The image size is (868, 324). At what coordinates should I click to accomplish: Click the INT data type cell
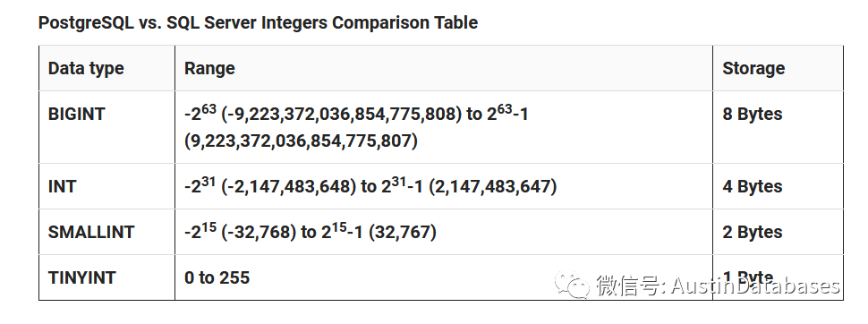106,186
